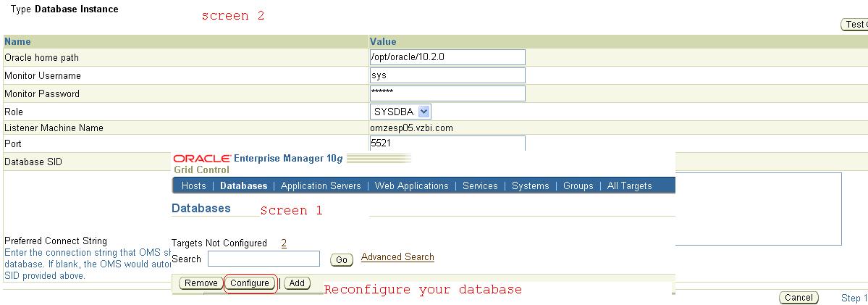Click the Remove button
This screenshot has height=305, width=868.
point(200,283)
